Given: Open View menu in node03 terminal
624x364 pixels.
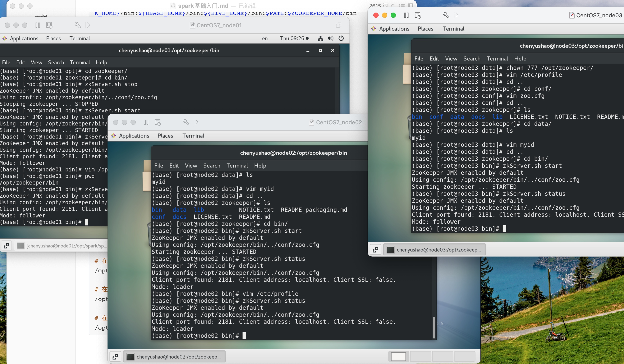Looking at the screenshot, I should click(451, 59).
